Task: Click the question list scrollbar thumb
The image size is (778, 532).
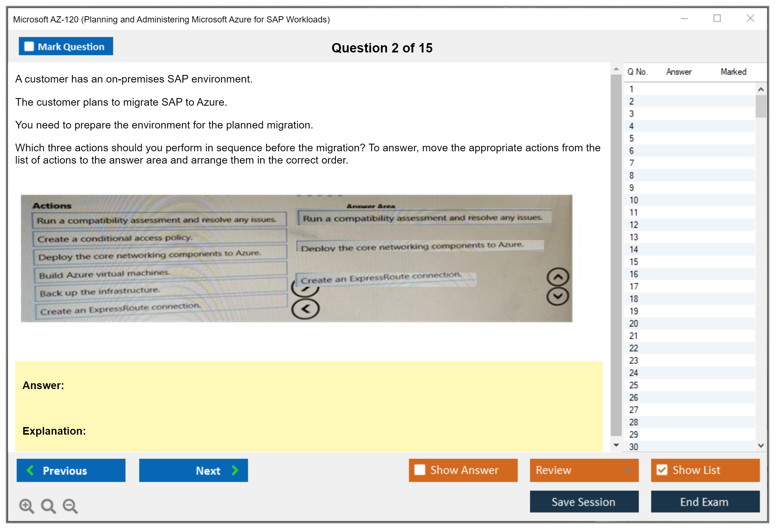Action: point(761,106)
